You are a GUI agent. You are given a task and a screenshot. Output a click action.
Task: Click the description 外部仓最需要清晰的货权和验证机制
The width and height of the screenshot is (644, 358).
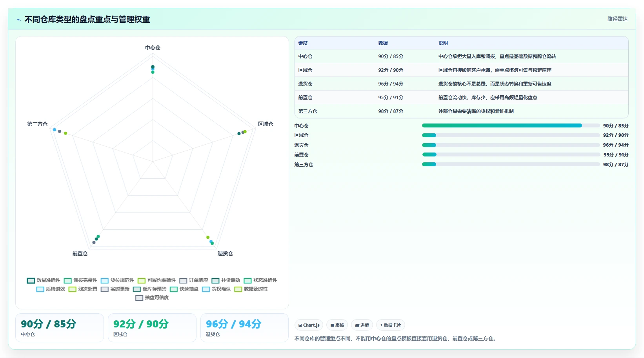tap(476, 111)
